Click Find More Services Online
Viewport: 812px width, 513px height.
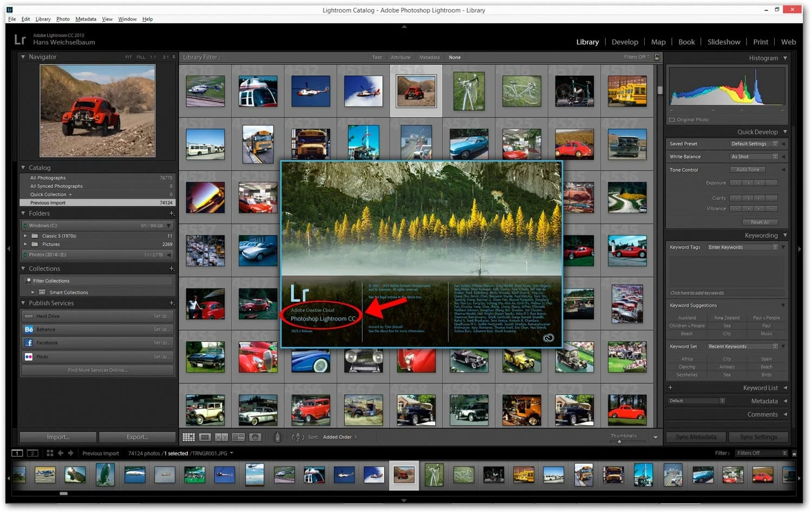tap(97, 371)
